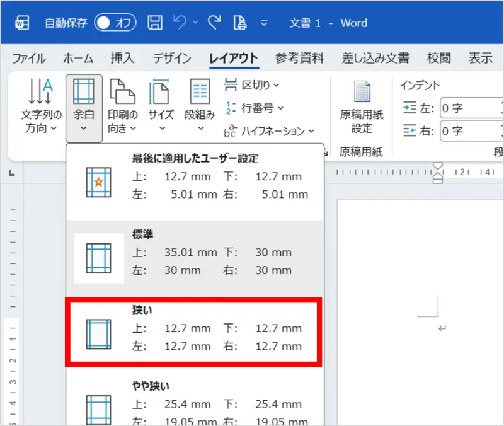Click the left indent arrow icon
Screen dimensions: 504x426
pos(409,108)
